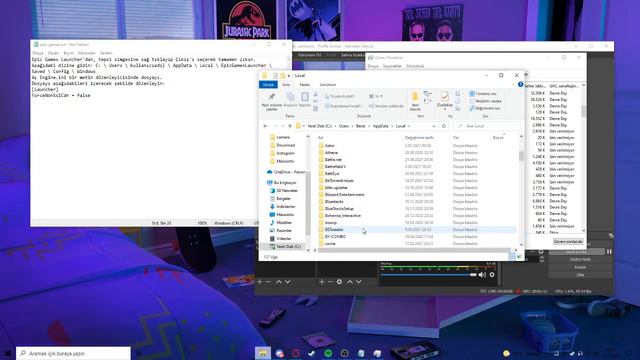This screenshot has width=640, height=360.
Task: Click the Ara: Local search field
Action: pos(487,126)
